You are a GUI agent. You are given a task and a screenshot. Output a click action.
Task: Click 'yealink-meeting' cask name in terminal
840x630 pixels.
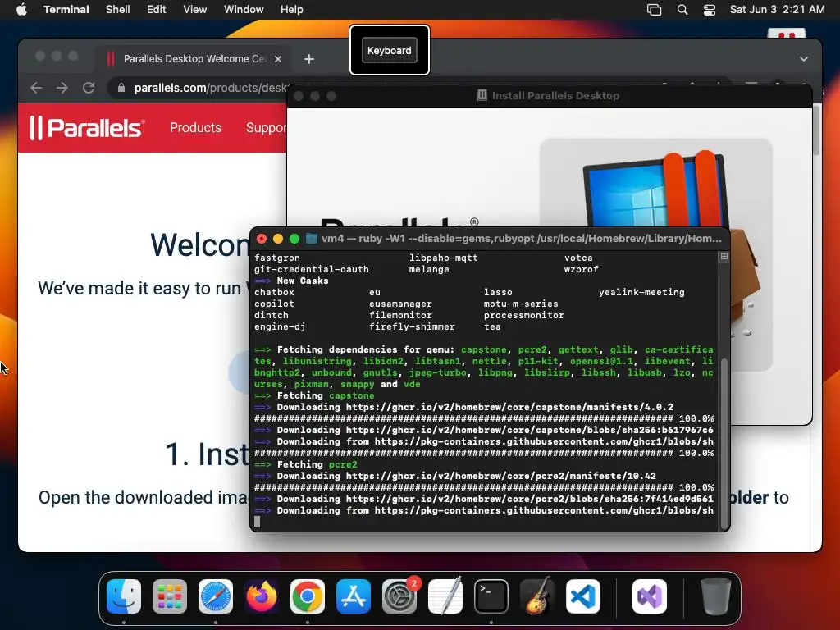click(641, 293)
